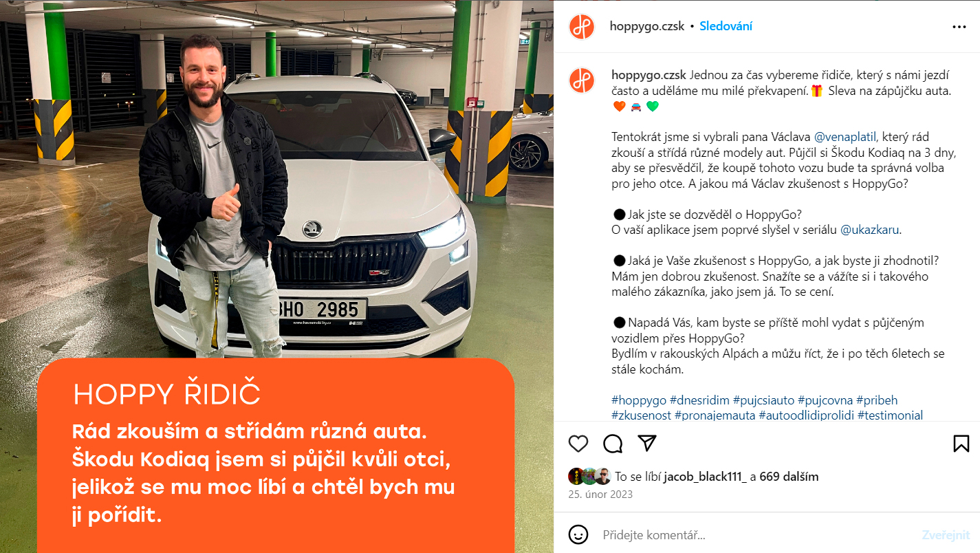Open hoppygo.czsk header profile avatar
The height and width of the screenshot is (553, 980).
(x=582, y=27)
